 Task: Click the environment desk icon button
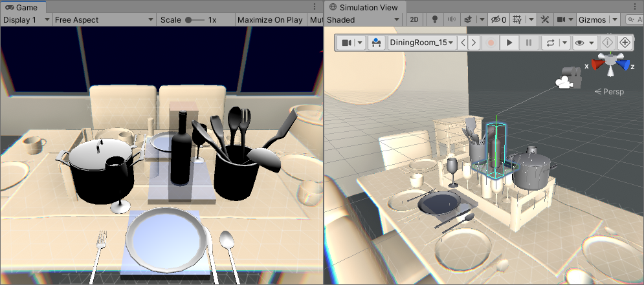[376, 43]
